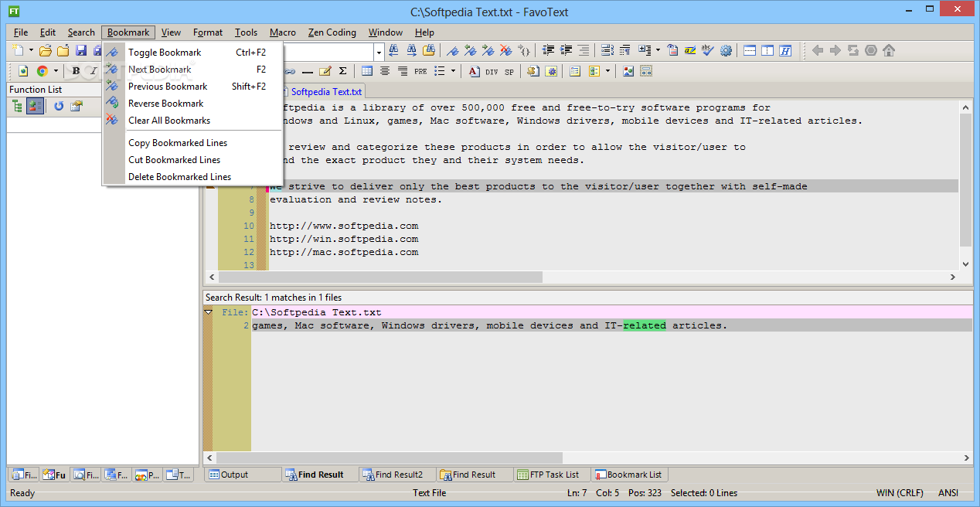Switch to the Output tab

tap(243, 475)
